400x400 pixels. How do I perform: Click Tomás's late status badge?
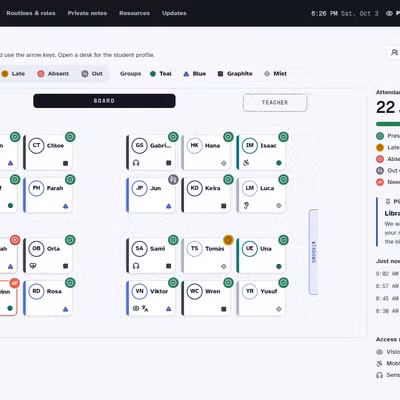tap(228, 240)
